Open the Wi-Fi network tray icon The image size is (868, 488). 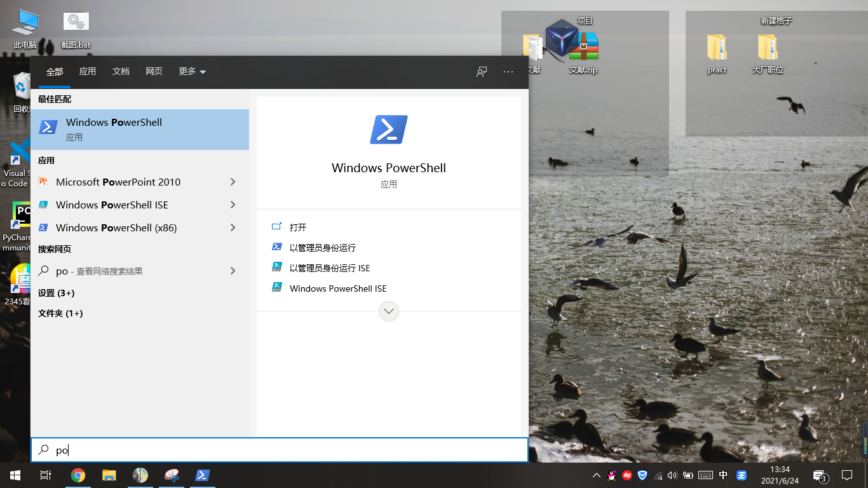[658, 475]
